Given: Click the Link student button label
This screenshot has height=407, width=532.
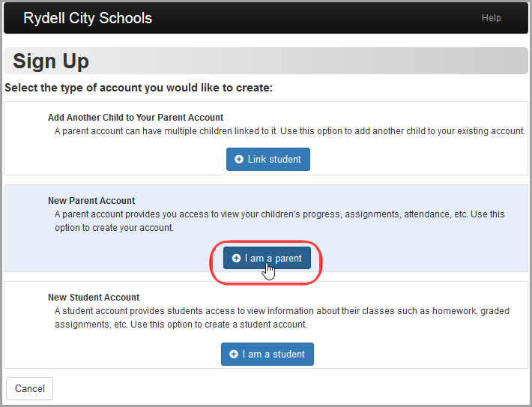Looking at the screenshot, I should click(274, 159).
